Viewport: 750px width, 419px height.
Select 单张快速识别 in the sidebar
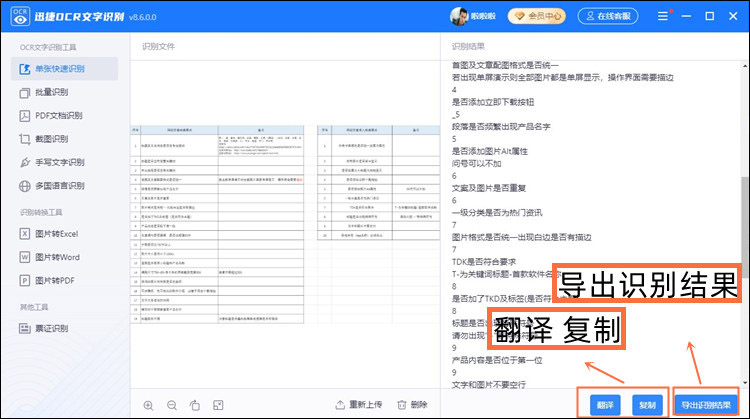(59, 69)
